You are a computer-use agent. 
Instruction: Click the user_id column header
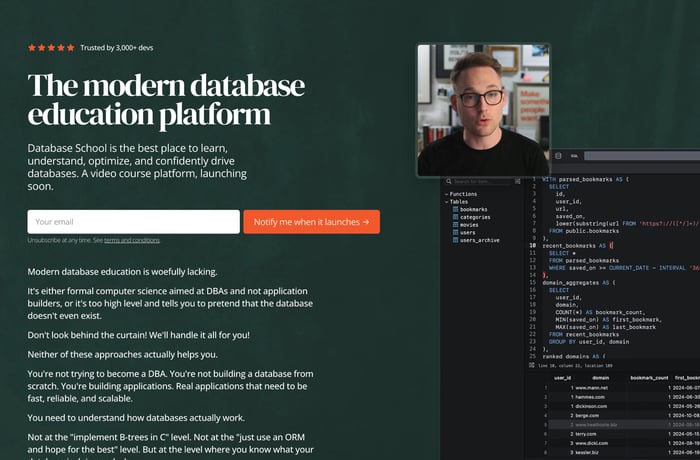[562, 378]
